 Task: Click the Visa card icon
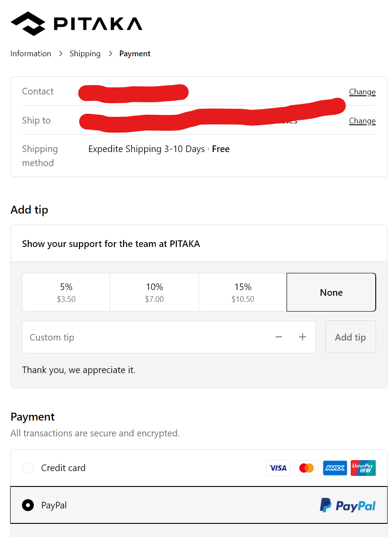point(278,468)
